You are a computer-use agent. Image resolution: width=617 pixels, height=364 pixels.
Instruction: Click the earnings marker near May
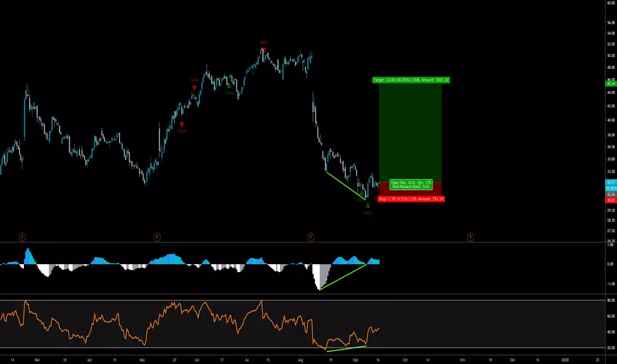[x=157, y=237]
